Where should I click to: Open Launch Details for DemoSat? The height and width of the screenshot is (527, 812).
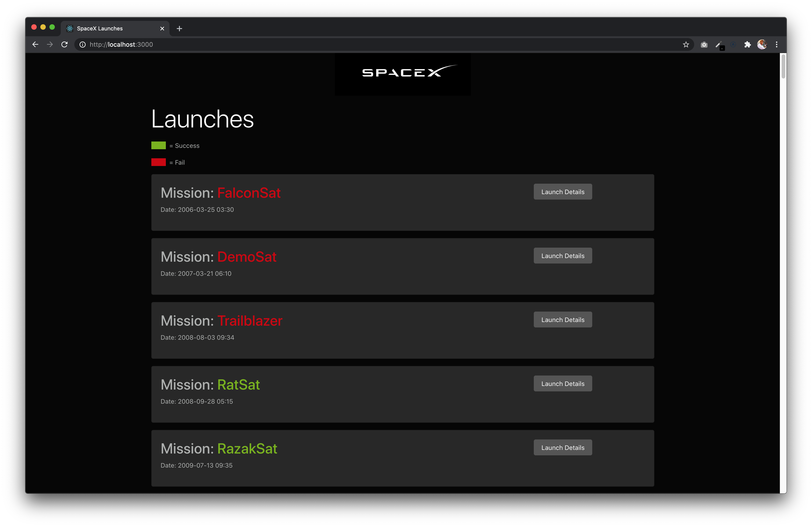click(x=563, y=256)
